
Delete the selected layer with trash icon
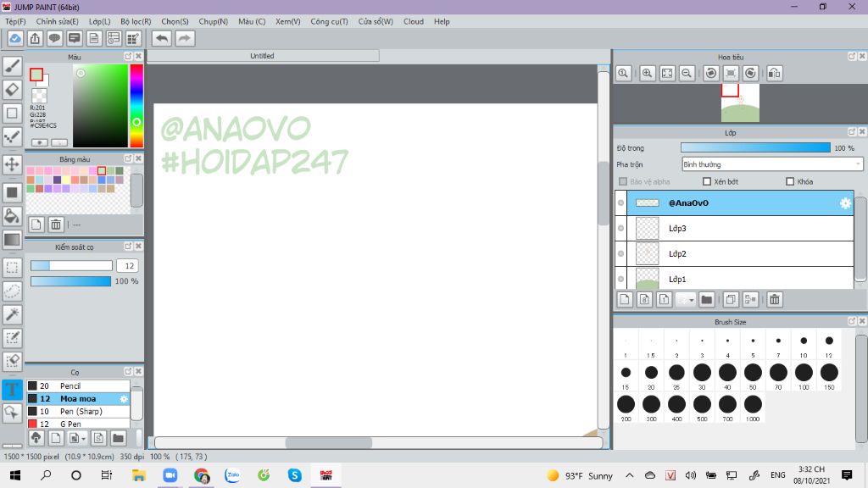click(775, 299)
